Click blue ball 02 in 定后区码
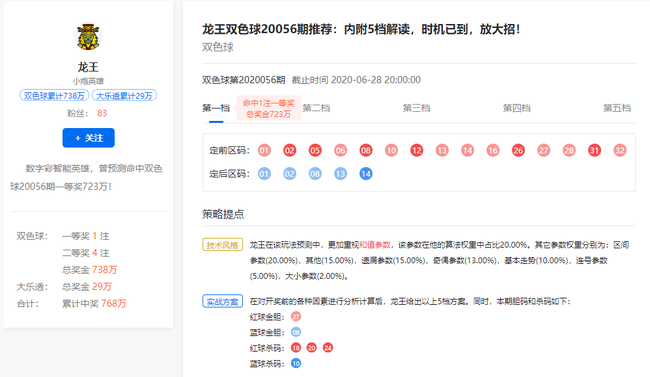 coord(290,173)
